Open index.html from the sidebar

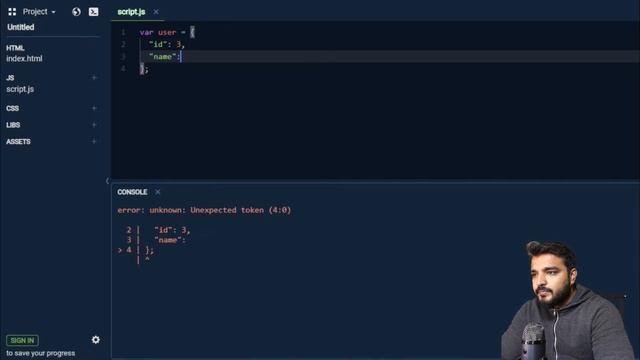[x=24, y=58]
